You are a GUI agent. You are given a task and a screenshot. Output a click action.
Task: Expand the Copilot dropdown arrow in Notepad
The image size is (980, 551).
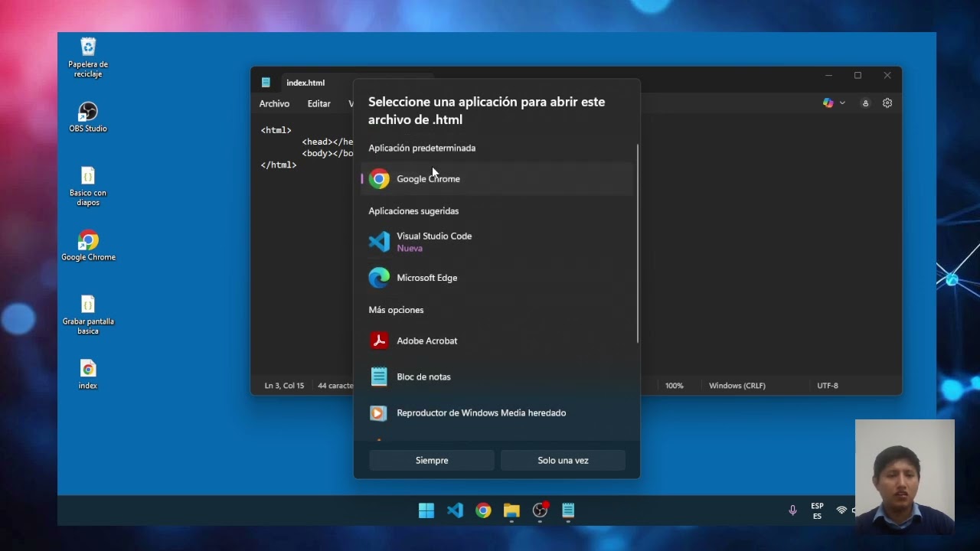point(842,103)
